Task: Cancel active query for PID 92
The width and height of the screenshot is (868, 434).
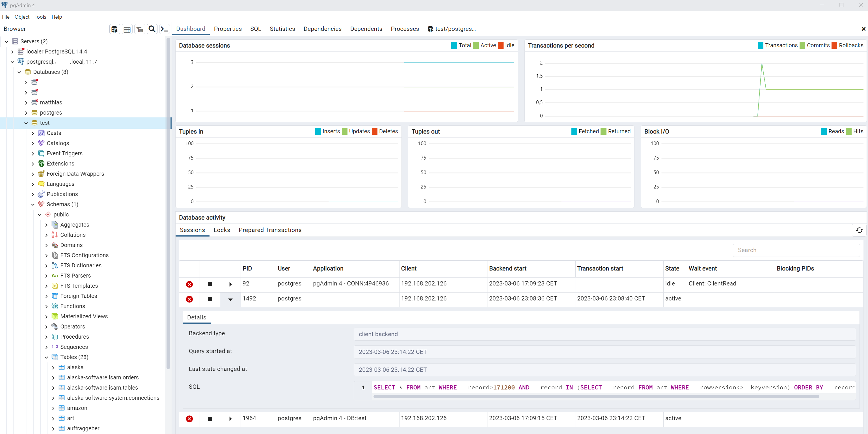Action: [210, 284]
